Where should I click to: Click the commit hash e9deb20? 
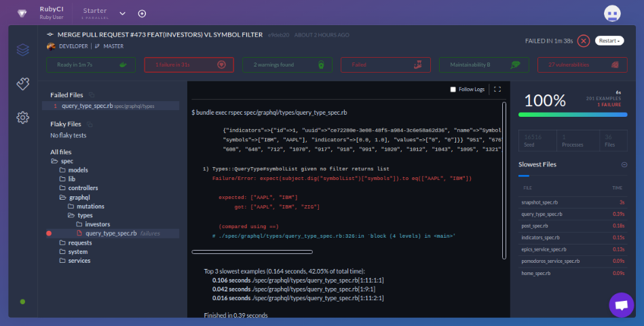click(x=278, y=35)
